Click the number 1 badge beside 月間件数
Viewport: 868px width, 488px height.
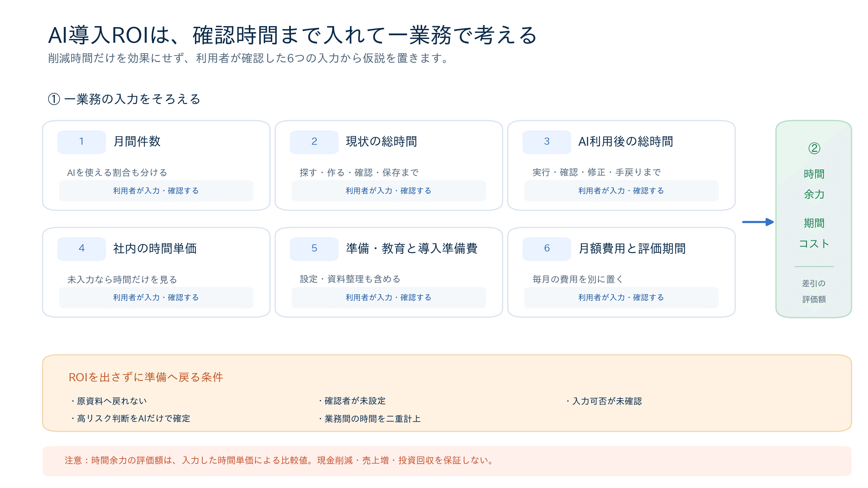tap(81, 142)
